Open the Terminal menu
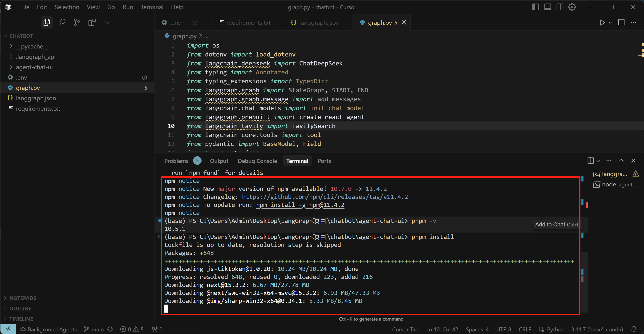 click(x=152, y=7)
